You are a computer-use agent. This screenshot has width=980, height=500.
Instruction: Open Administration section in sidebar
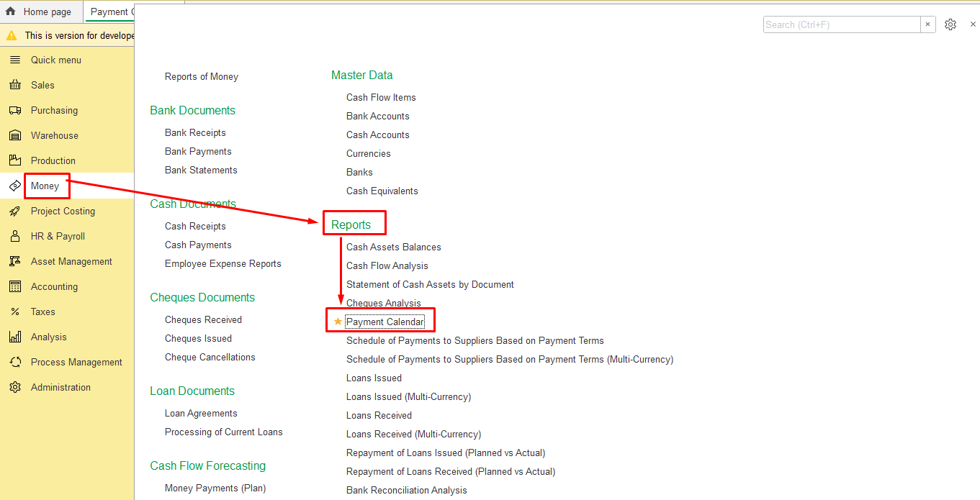pyautogui.click(x=60, y=387)
